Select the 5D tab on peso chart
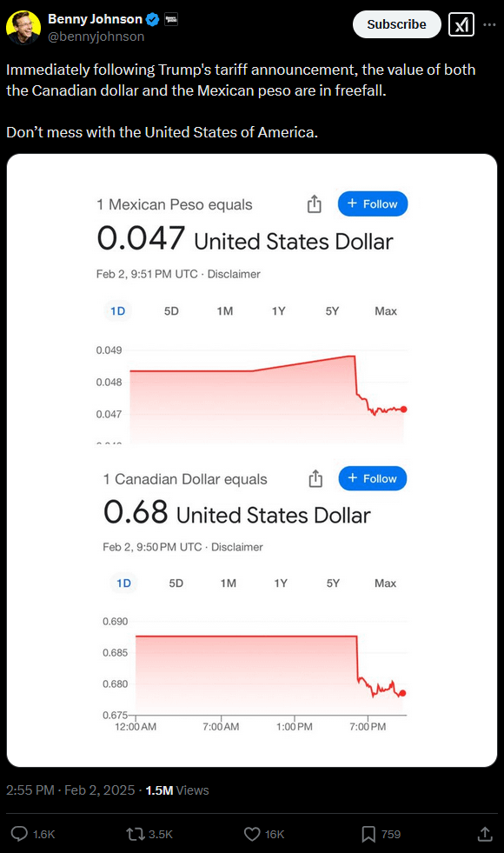The width and height of the screenshot is (504, 853). [171, 311]
